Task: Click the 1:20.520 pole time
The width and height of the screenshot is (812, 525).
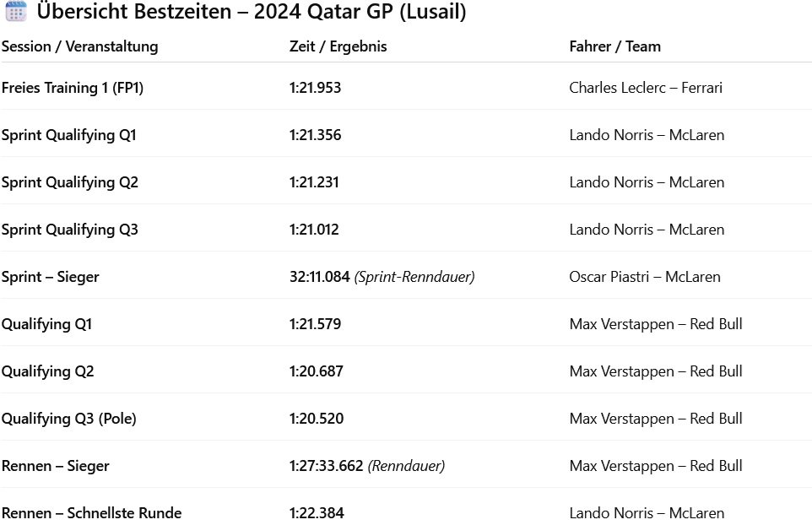Action: (316, 419)
